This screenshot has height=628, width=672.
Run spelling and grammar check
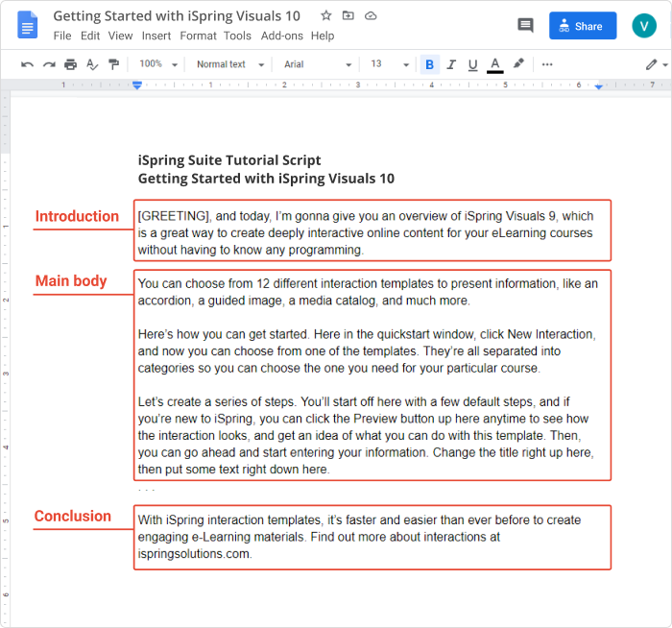92,64
